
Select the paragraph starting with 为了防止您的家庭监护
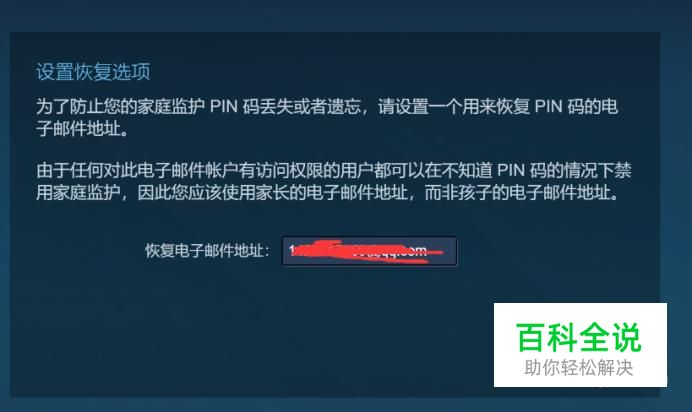(327, 117)
